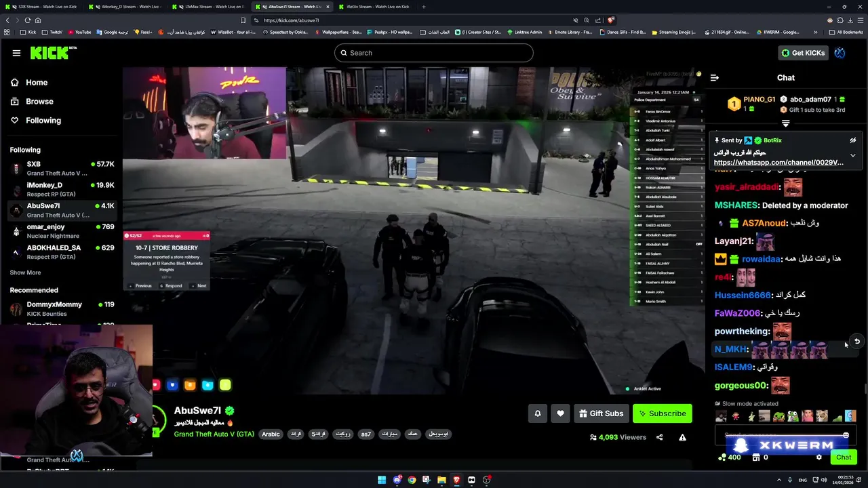Viewport: 868px width, 488px height.
Task: Open Chrome from the taskbar
Action: click(412, 480)
